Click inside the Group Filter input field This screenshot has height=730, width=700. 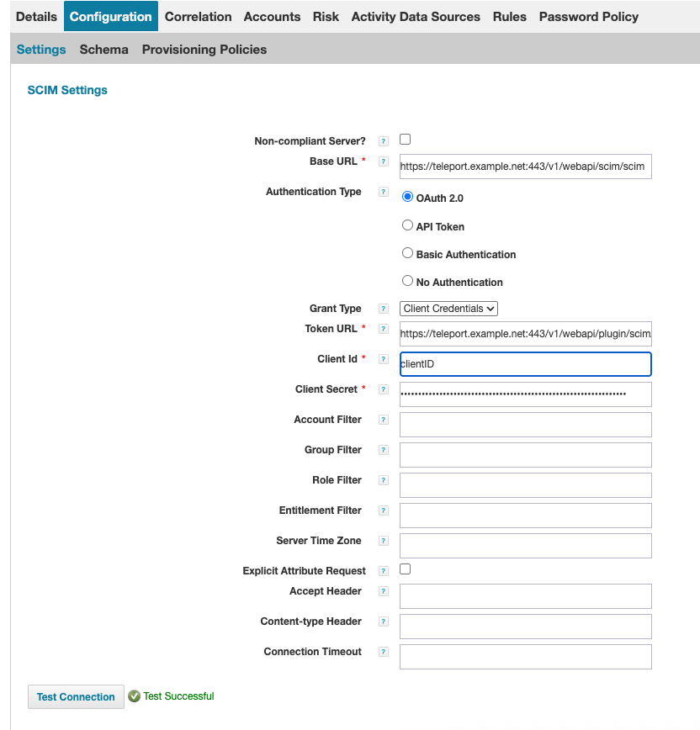(525, 454)
